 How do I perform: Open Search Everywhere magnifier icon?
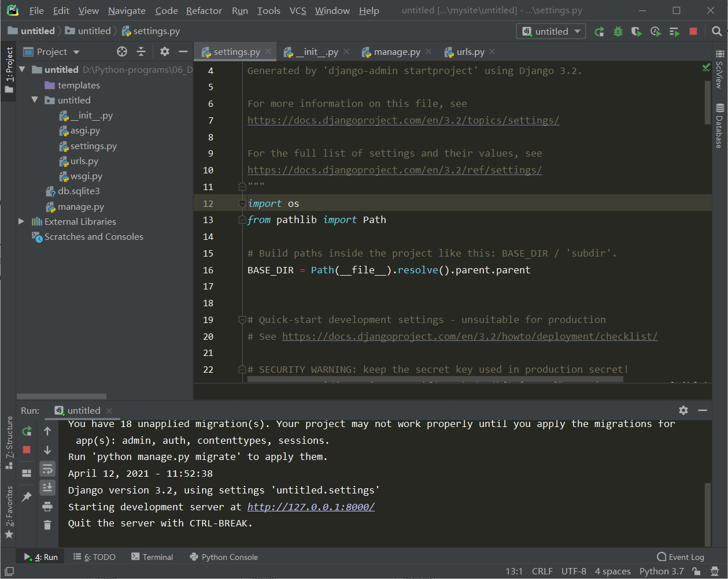pyautogui.click(x=717, y=32)
